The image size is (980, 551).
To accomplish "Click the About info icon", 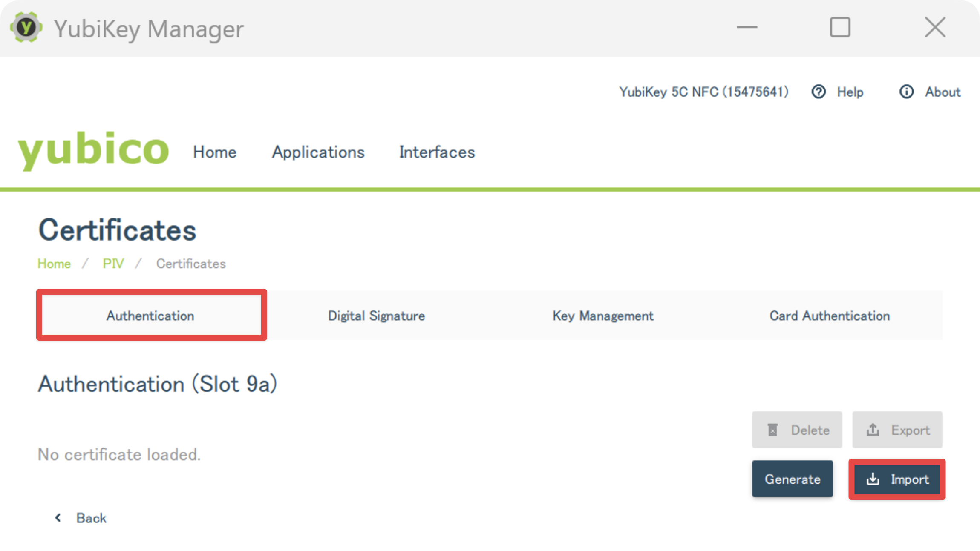I will pos(906,92).
